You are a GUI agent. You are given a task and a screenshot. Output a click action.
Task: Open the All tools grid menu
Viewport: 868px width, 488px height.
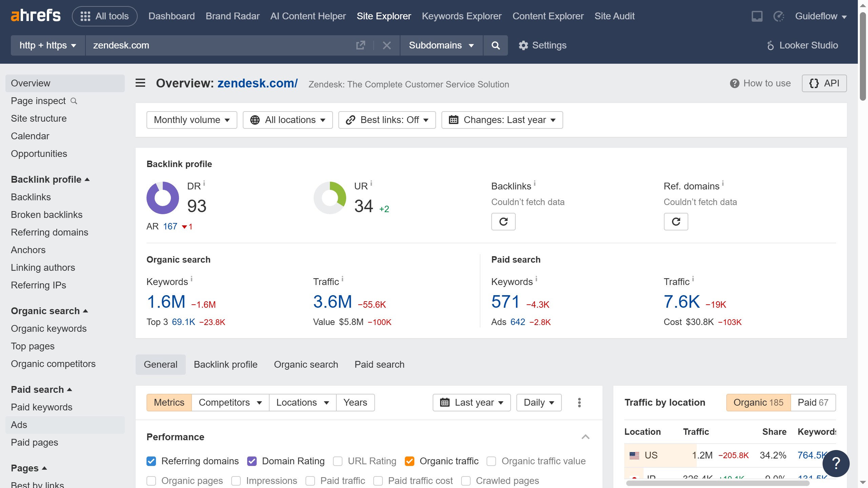104,16
